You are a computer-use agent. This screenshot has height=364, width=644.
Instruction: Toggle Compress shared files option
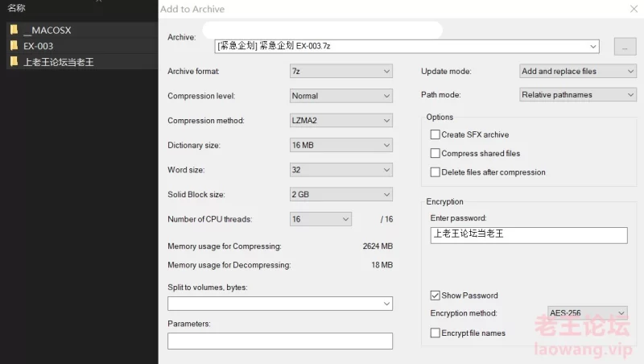pos(436,153)
